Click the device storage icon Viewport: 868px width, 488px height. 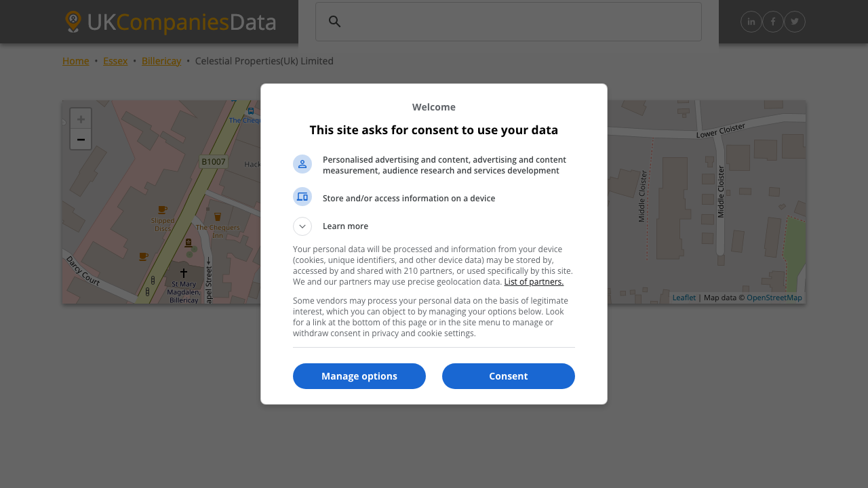[x=302, y=197]
